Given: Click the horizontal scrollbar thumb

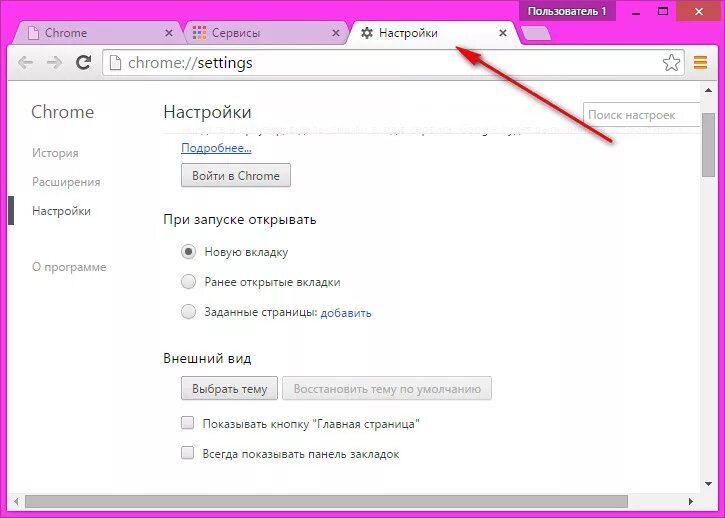Looking at the screenshot, I should [326, 501].
